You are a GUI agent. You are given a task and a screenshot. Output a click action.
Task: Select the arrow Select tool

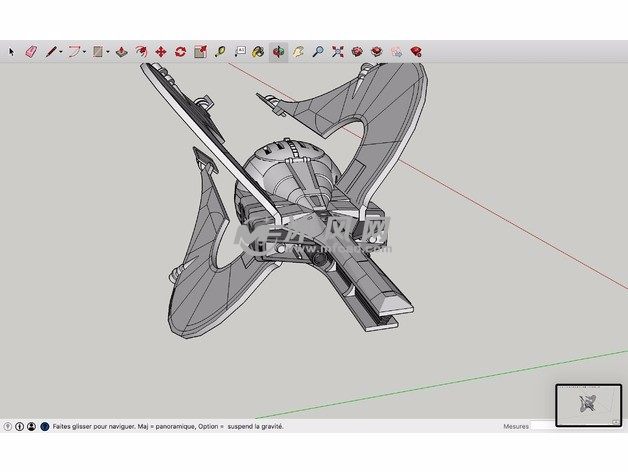click(x=12, y=51)
